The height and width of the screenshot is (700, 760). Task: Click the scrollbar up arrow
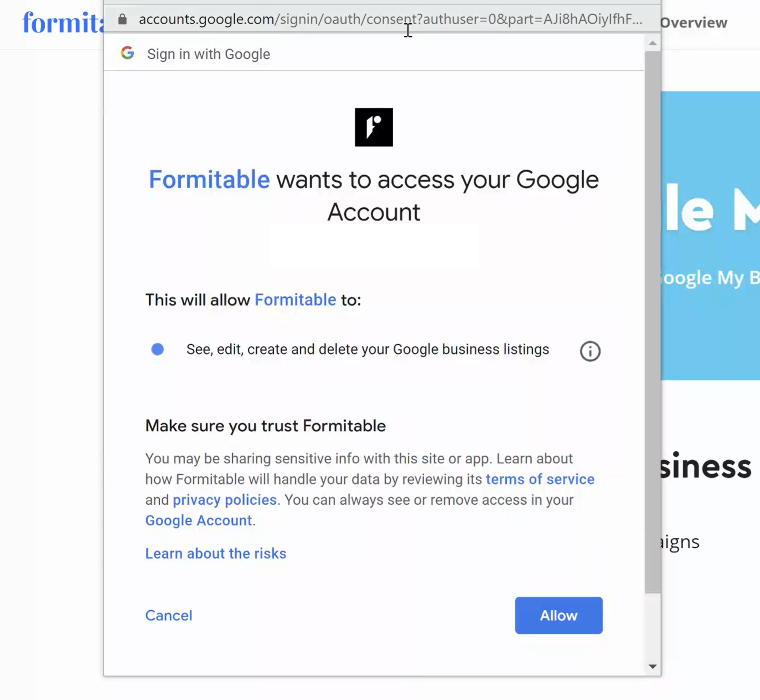(653, 43)
